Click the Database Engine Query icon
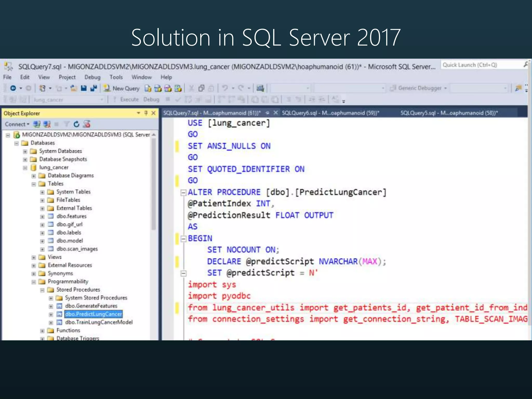This screenshot has height=399, width=532. (148, 89)
